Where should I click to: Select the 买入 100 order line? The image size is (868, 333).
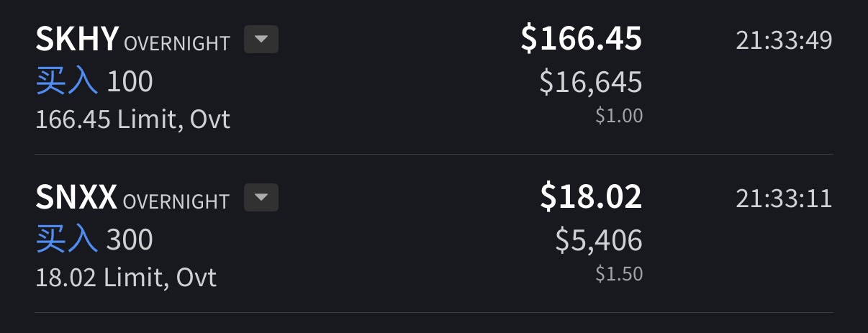point(94,83)
